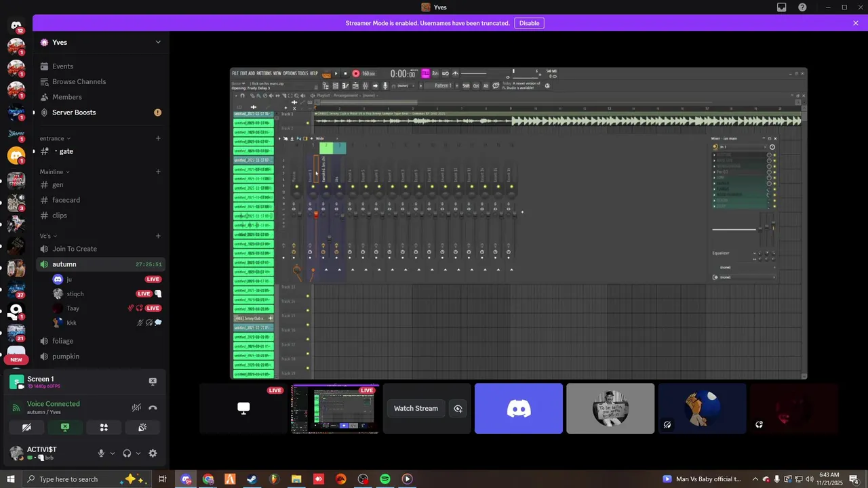The width and height of the screenshot is (868, 488).
Task: Open activities launcher in voice panel
Action: 104,428
